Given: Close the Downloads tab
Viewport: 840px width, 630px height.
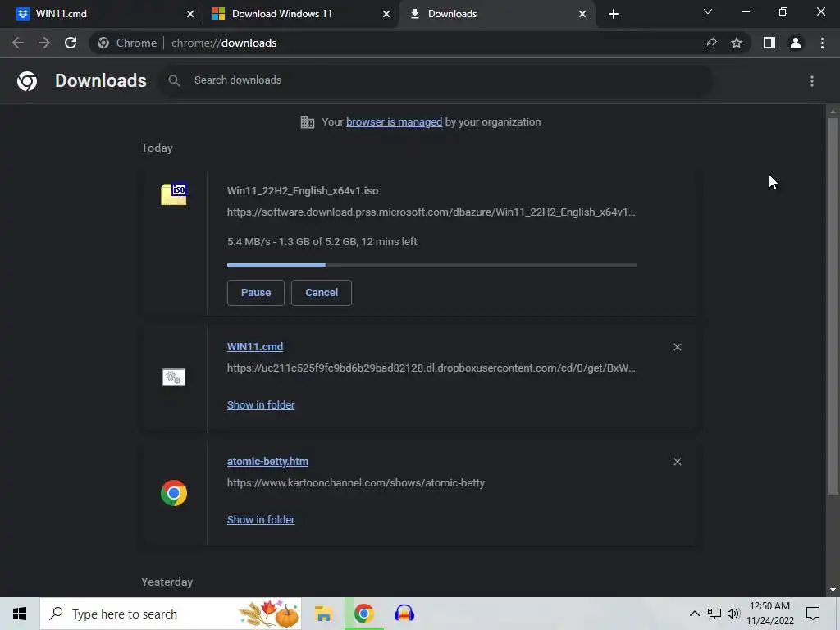Looking at the screenshot, I should tap(582, 14).
